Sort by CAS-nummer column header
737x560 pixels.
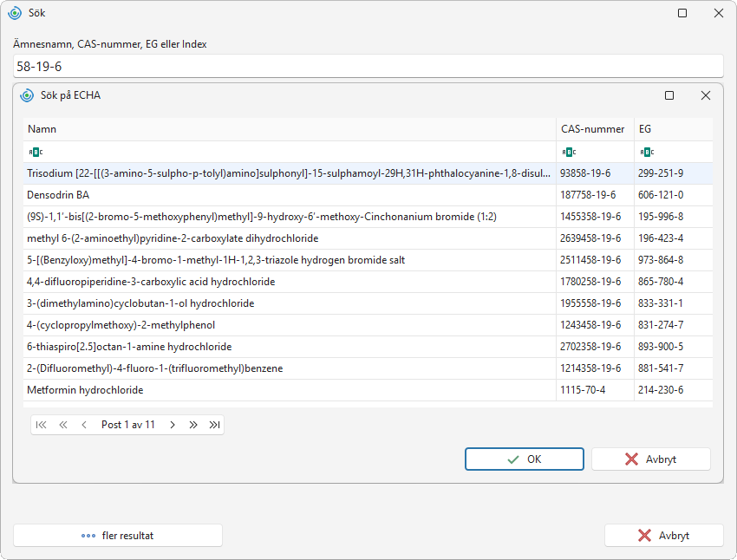click(x=595, y=129)
